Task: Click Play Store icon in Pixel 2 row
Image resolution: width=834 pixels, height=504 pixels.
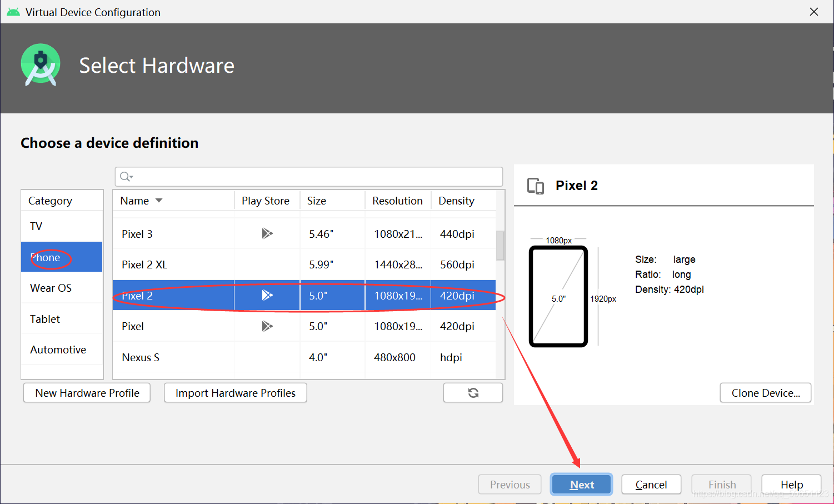Action: (267, 295)
